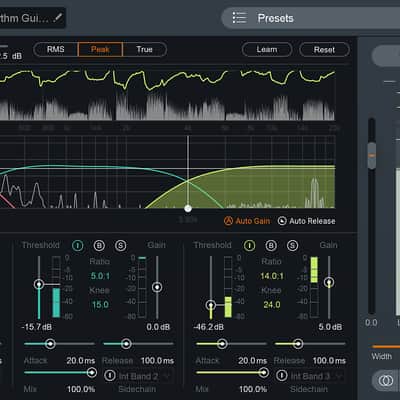Click the crossover handle on spectrum

188,209
